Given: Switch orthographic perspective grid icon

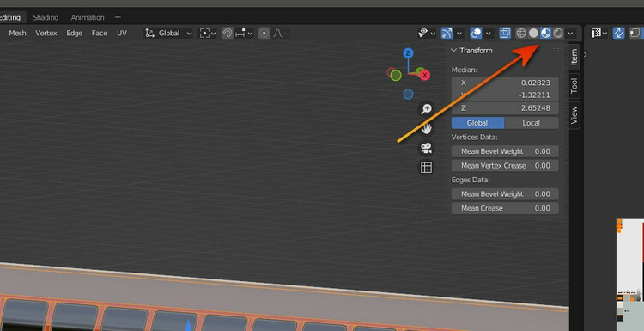Looking at the screenshot, I should click(x=426, y=168).
